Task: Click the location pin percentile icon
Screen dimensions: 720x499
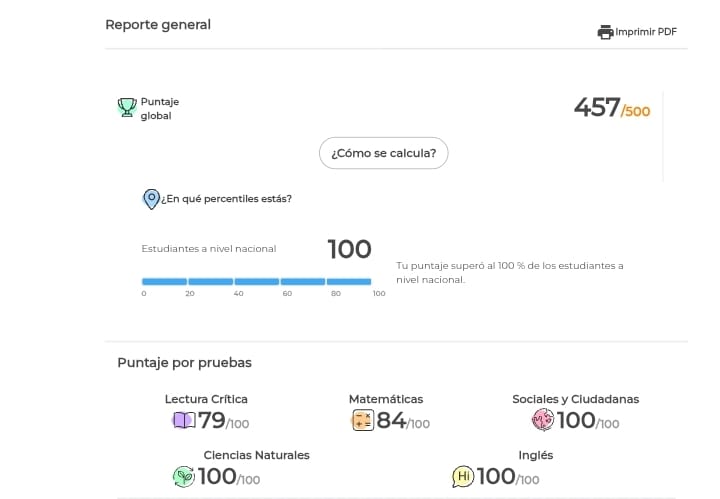Action: 152,199
